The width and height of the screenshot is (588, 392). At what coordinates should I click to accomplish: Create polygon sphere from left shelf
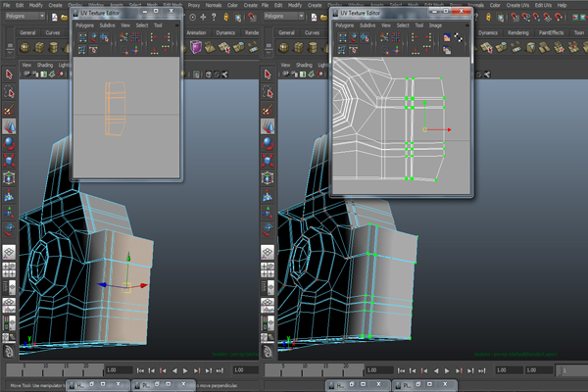pos(25,48)
